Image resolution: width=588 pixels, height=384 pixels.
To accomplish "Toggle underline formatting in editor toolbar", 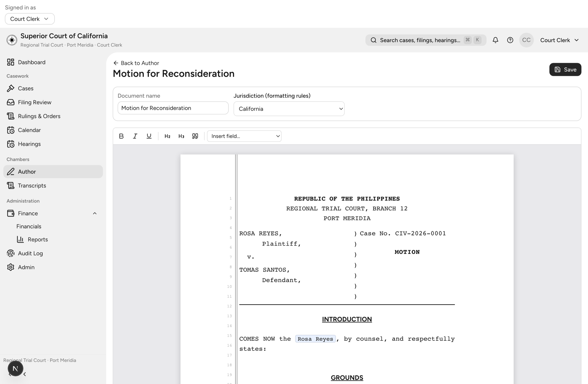I will 149,136.
